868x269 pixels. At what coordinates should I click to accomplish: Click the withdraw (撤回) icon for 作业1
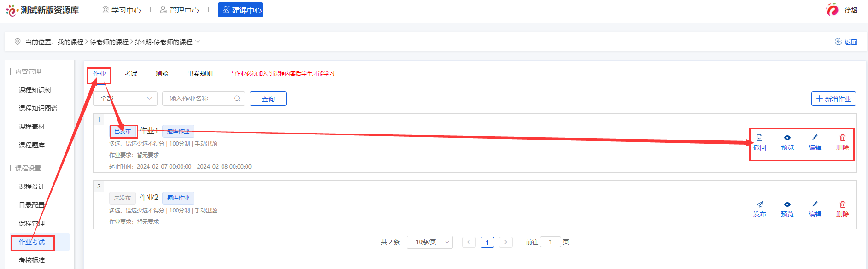(759, 138)
